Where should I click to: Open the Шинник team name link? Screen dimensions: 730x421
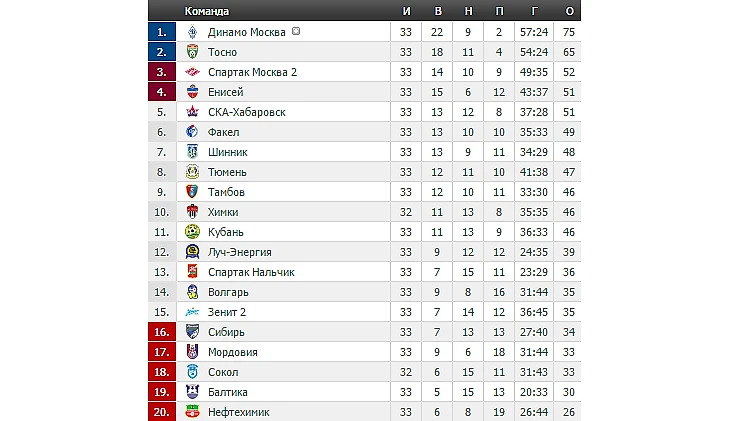click(x=227, y=152)
